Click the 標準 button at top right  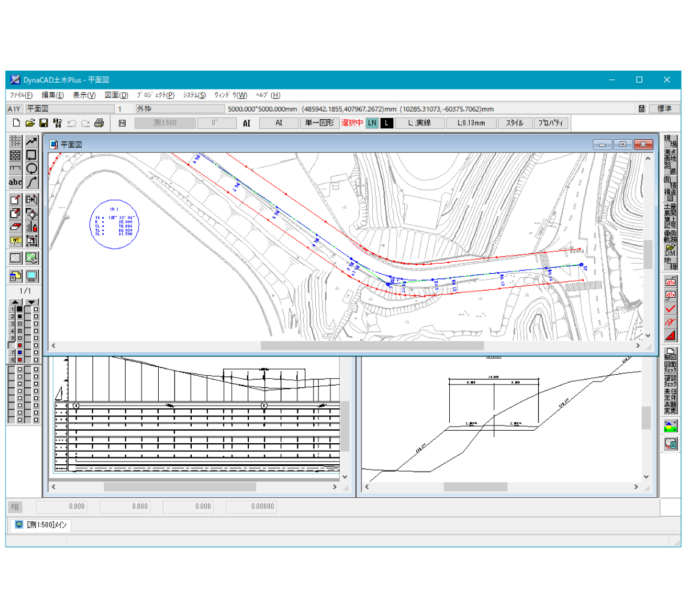pyautogui.click(x=664, y=108)
